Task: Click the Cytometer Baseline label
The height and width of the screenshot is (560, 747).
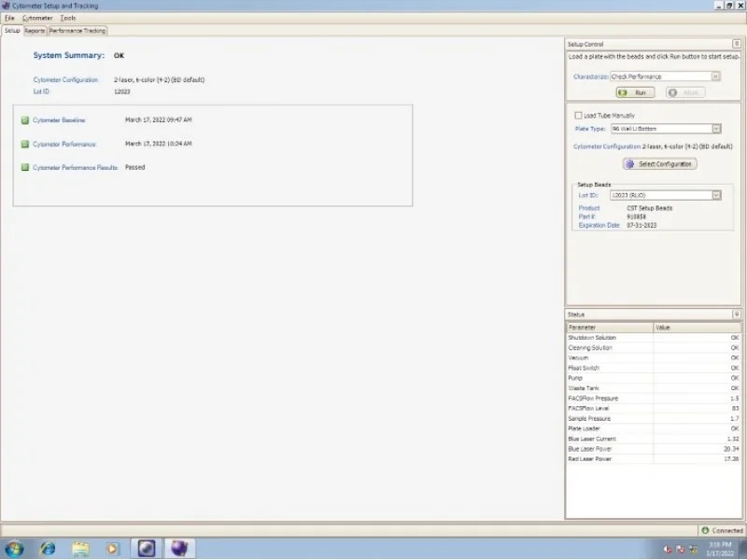Action: pos(59,120)
